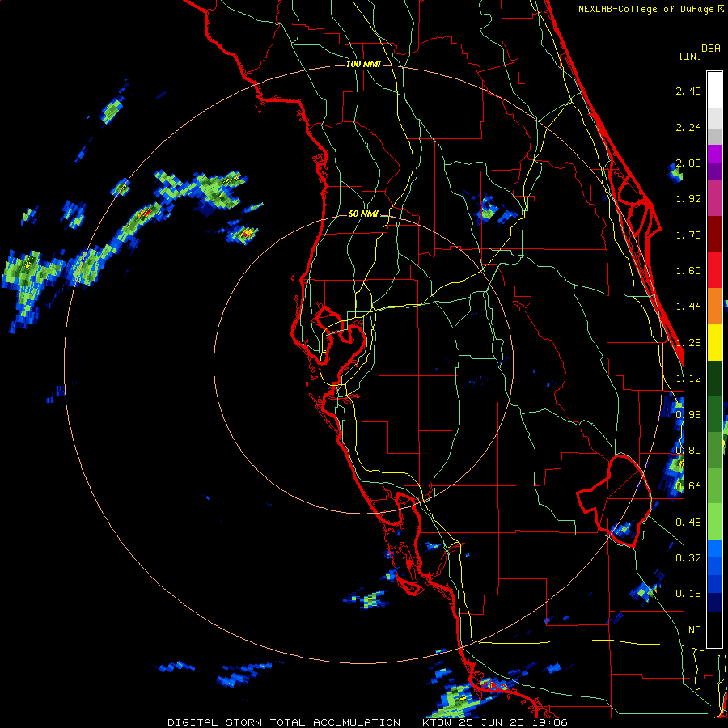This screenshot has width=728, height=728.
Task: Click the 0.80 legend value
Action: 688,451
